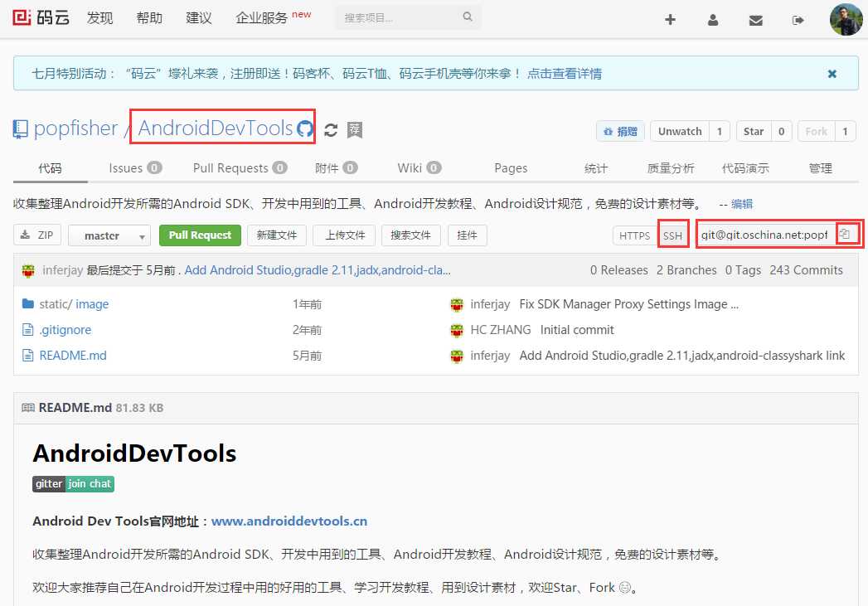Screen dimensions: 868x606
Task: Close the July activity banner
Action: (832, 74)
